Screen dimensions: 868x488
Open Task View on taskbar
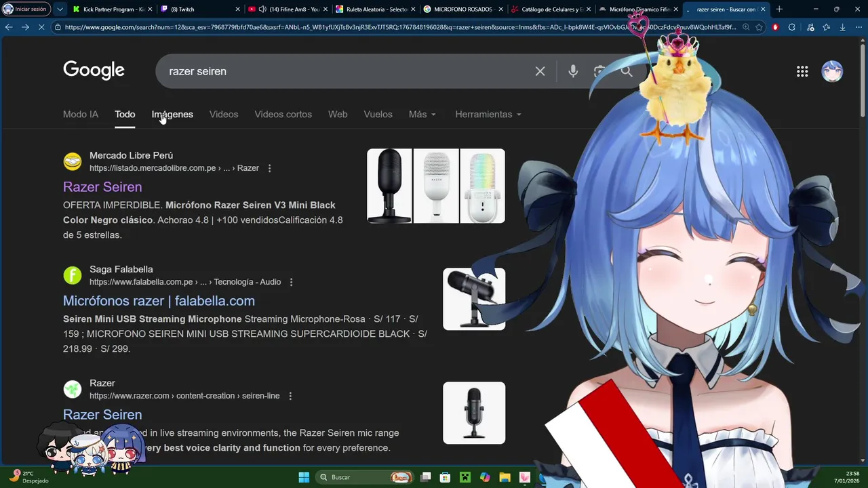(425, 477)
